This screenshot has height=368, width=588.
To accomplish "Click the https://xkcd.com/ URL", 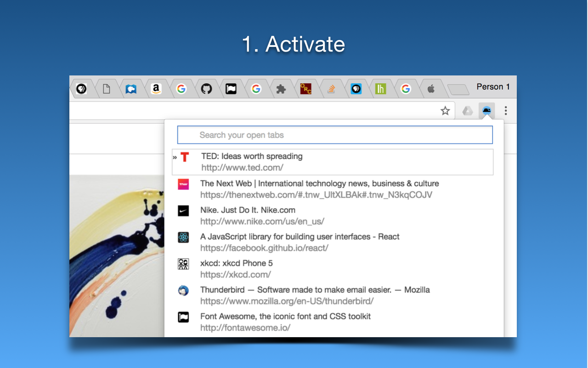I will [x=236, y=275].
